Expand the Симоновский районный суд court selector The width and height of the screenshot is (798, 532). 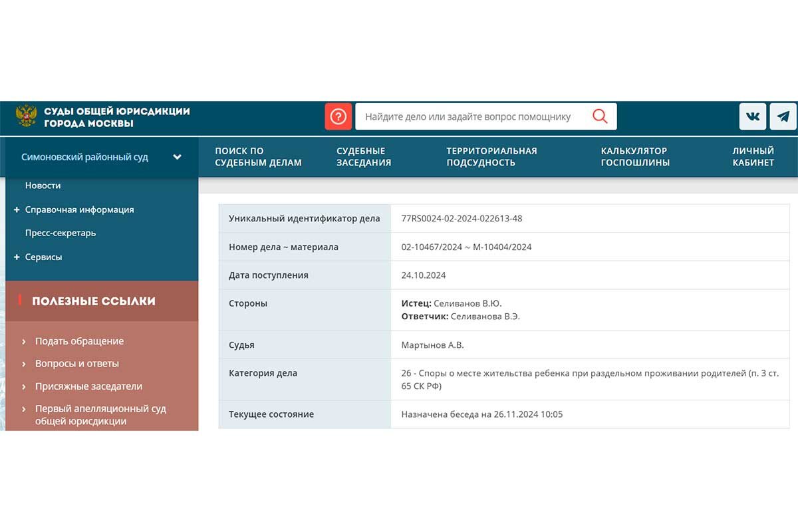pyautogui.click(x=101, y=157)
